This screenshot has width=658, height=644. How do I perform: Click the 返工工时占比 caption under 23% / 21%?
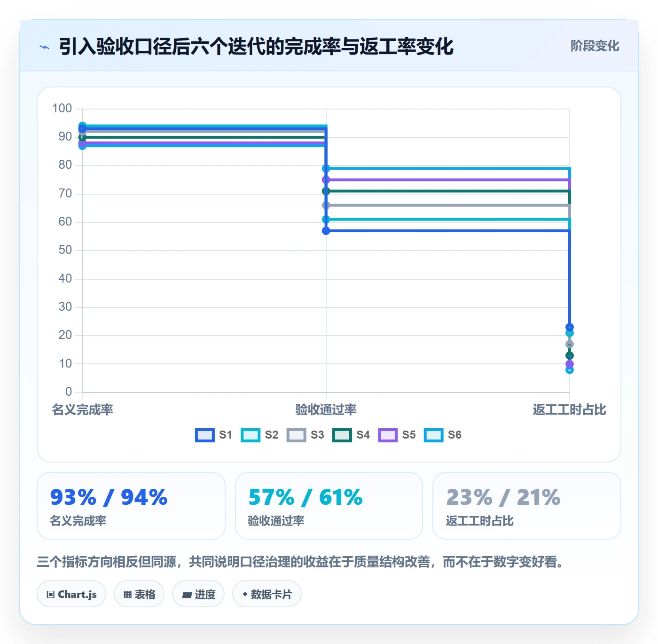[480, 521]
